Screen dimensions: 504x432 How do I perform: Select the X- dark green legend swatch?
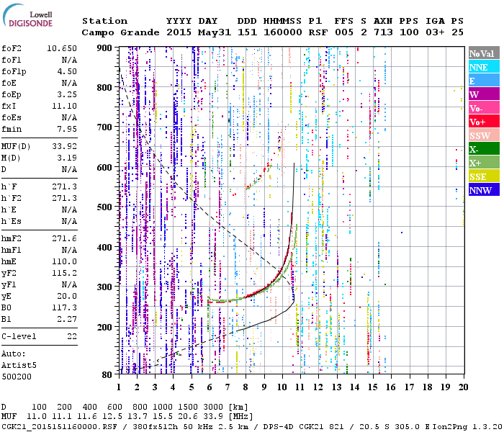(484, 149)
